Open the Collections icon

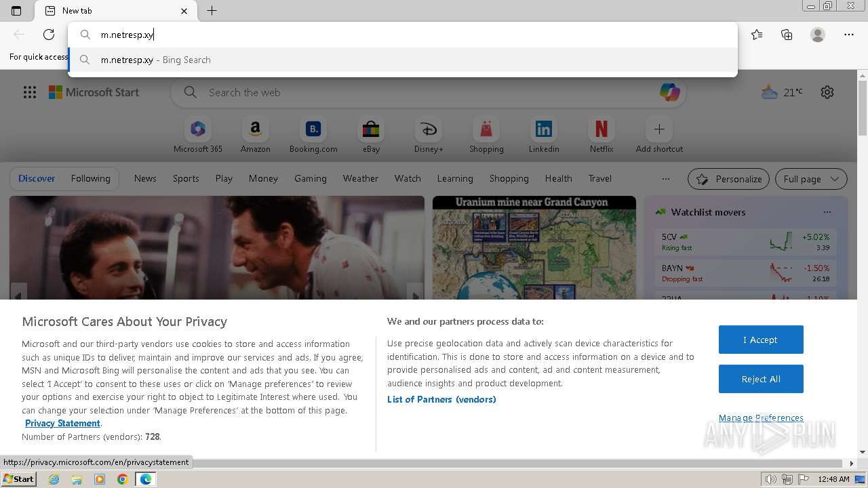[x=787, y=35]
